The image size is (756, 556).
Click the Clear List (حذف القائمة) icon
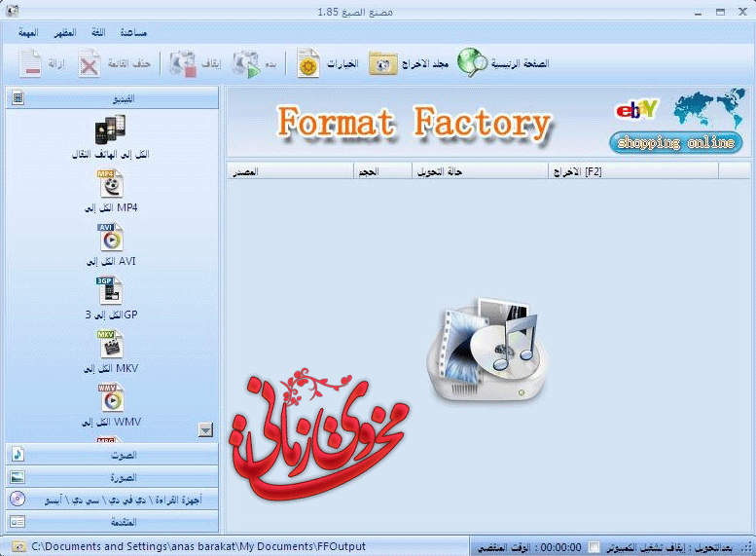click(90, 63)
